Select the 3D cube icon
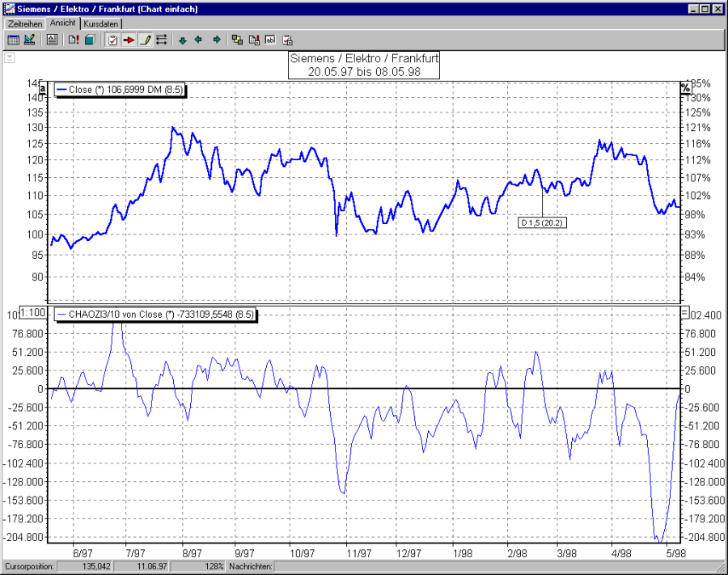This screenshot has width=728, height=575. tap(88, 39)
